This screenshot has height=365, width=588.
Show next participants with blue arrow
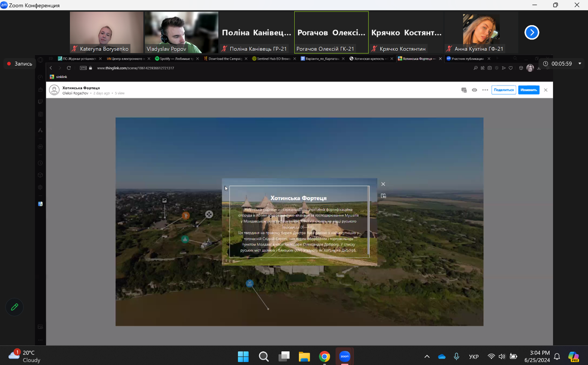(531, 32)
